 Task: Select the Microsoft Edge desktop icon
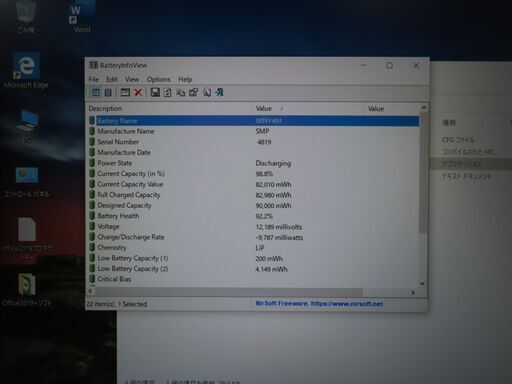tap(26, 70)
